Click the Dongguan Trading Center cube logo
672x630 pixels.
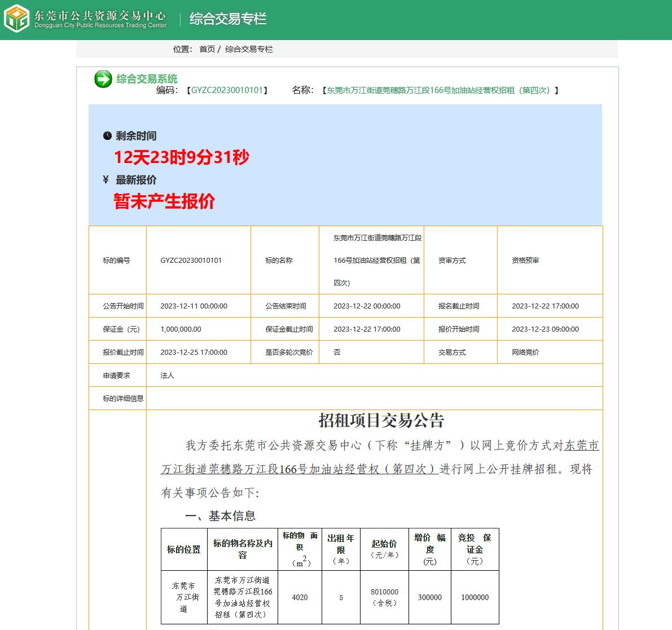click(16, 19)
